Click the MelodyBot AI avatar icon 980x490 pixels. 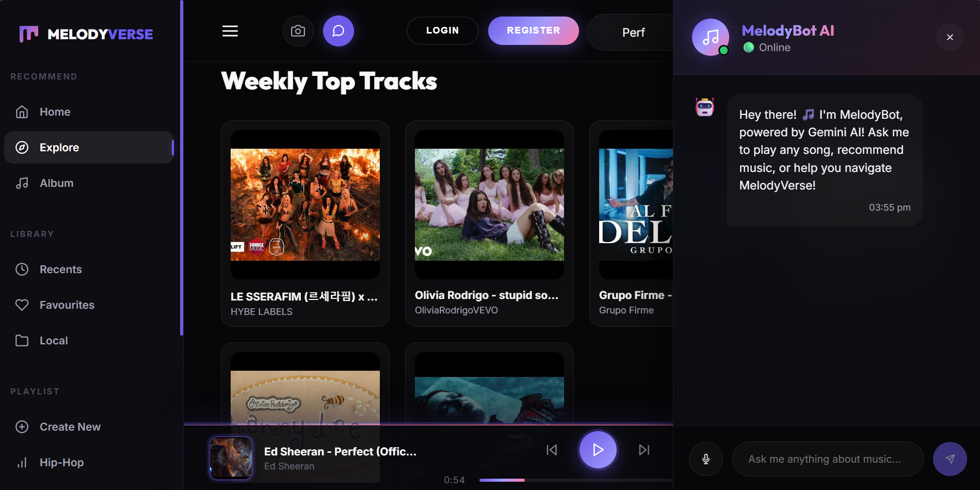pos(711,37)
